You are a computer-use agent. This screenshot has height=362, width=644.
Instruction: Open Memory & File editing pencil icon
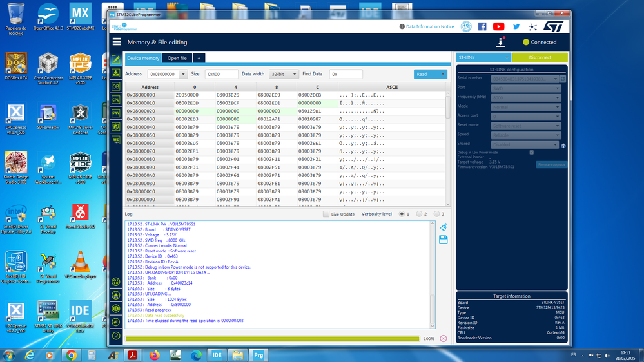(116, 59)
